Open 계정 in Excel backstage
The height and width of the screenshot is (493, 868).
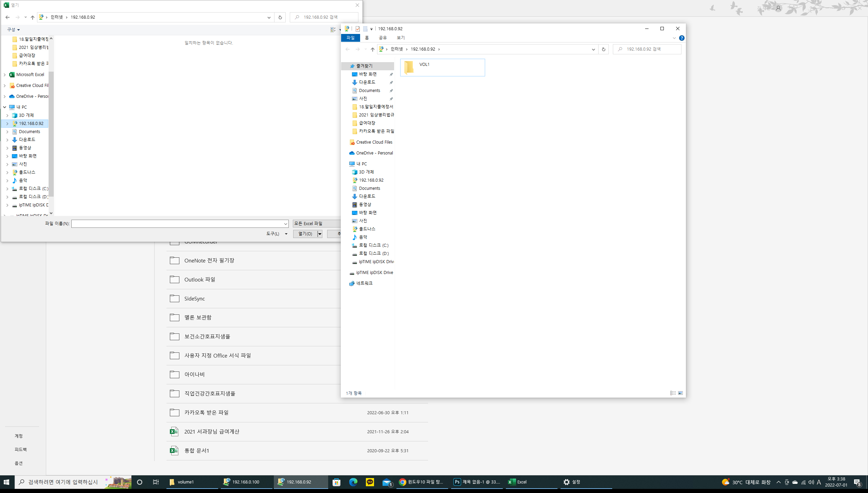(19, 436)
